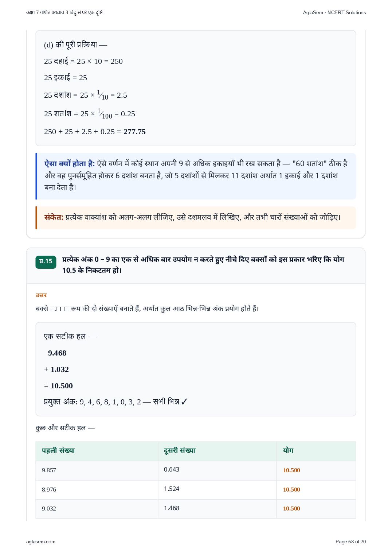This screenshot has width=392, height=555.
Task: Click the संकेत hint label
Action: [54, 217]
